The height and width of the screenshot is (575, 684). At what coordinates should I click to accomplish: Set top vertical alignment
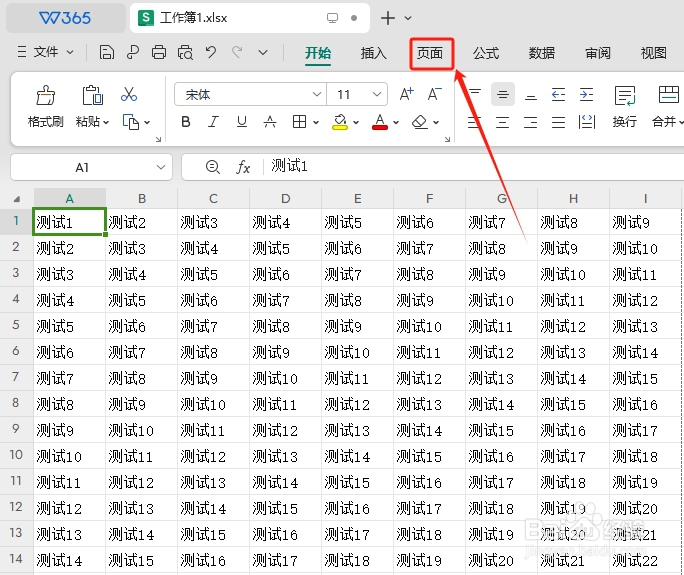(475, 94)
